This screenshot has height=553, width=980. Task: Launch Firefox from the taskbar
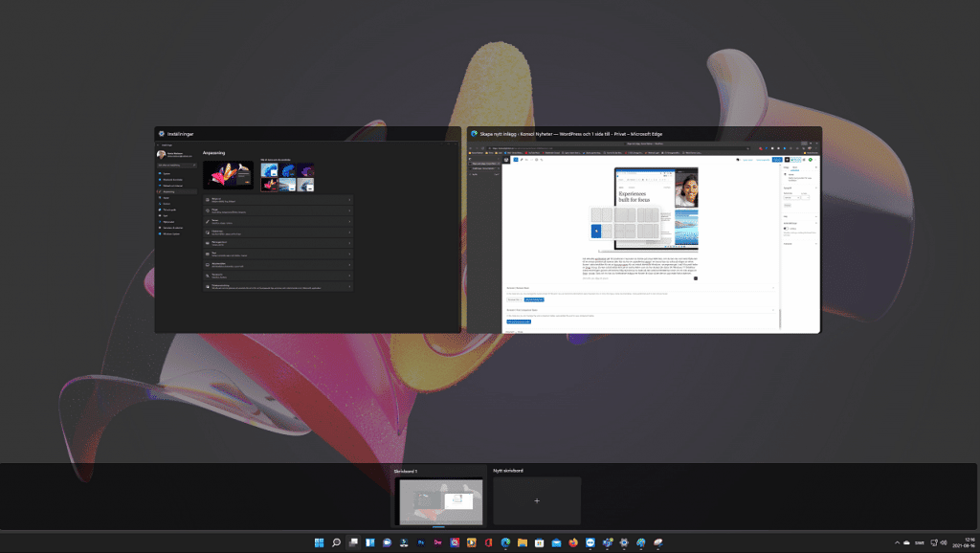[x=572, y=542]
